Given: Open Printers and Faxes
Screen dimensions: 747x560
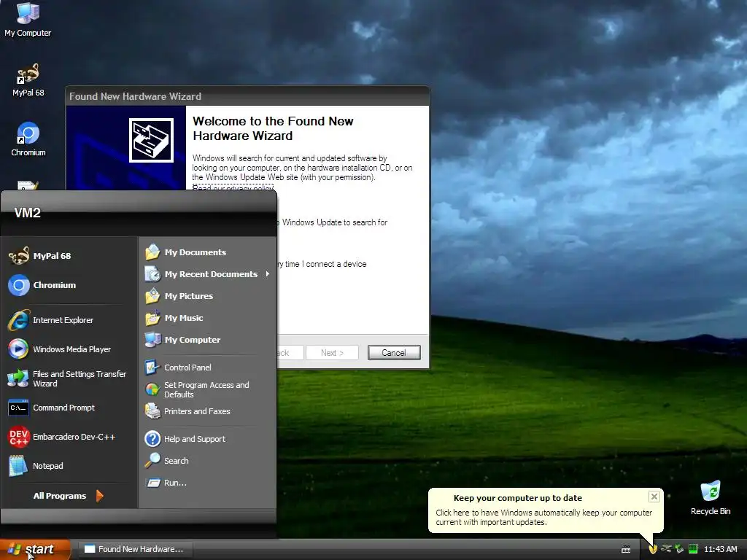Looking at the screenshot, I should click(x=207, y=411).
